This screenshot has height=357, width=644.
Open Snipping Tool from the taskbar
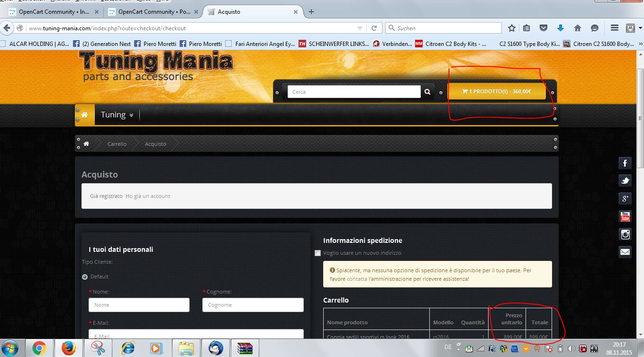[x=98, y=348]
